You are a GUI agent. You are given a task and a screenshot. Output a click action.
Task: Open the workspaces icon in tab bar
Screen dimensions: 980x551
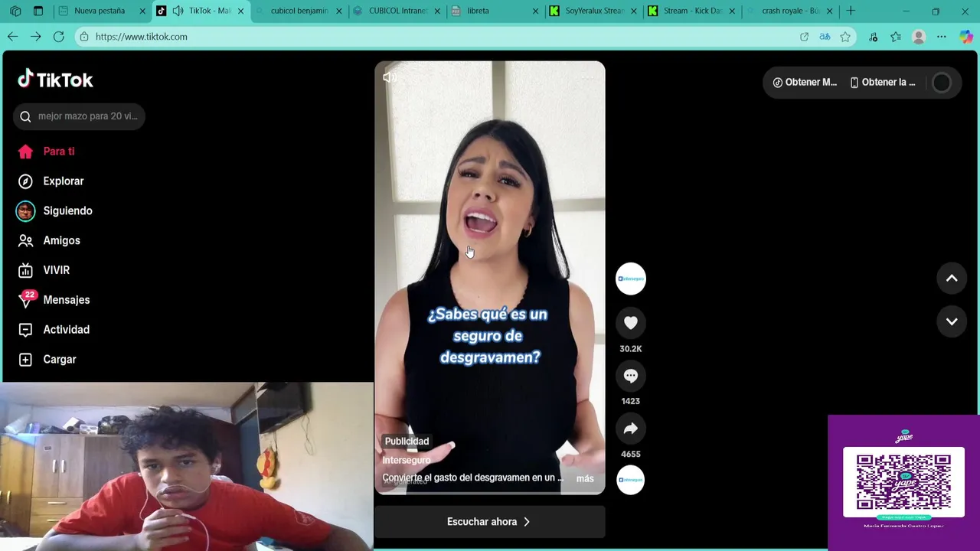click(x=15, y=11)
